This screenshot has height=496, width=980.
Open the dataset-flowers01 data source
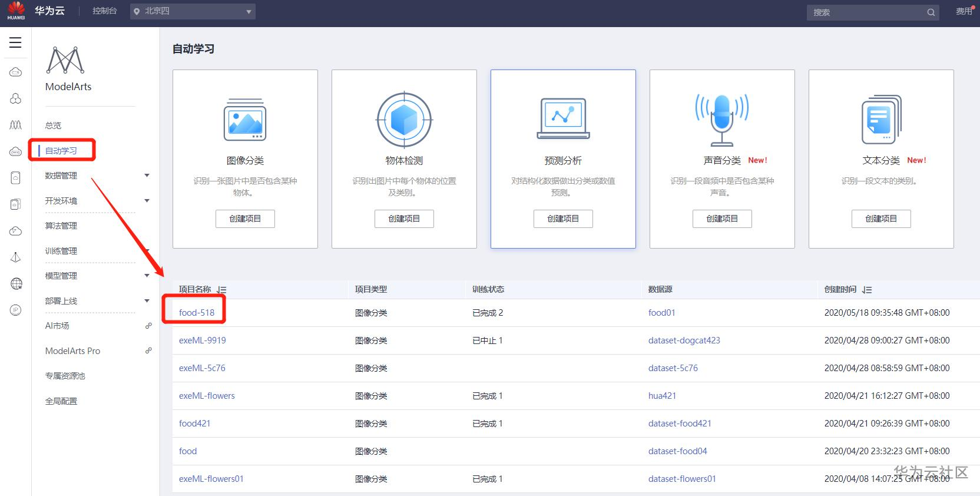(682, 479)
